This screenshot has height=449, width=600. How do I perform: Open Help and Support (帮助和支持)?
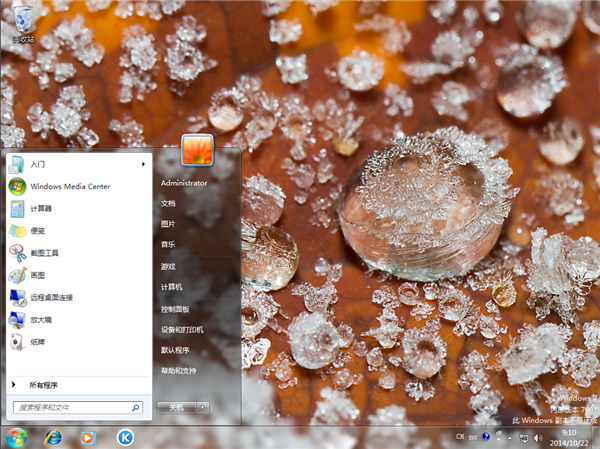[180, 371]
